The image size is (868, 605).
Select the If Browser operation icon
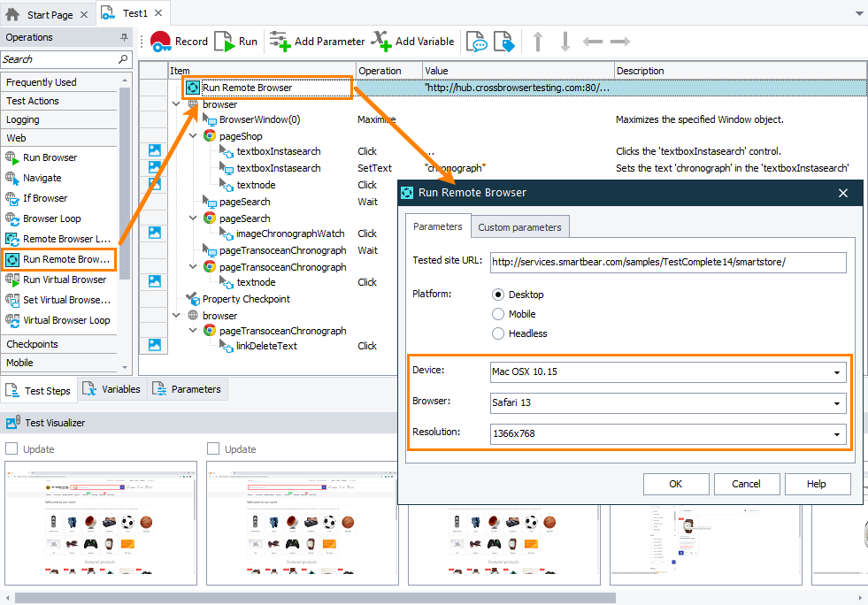click(11, 198)
